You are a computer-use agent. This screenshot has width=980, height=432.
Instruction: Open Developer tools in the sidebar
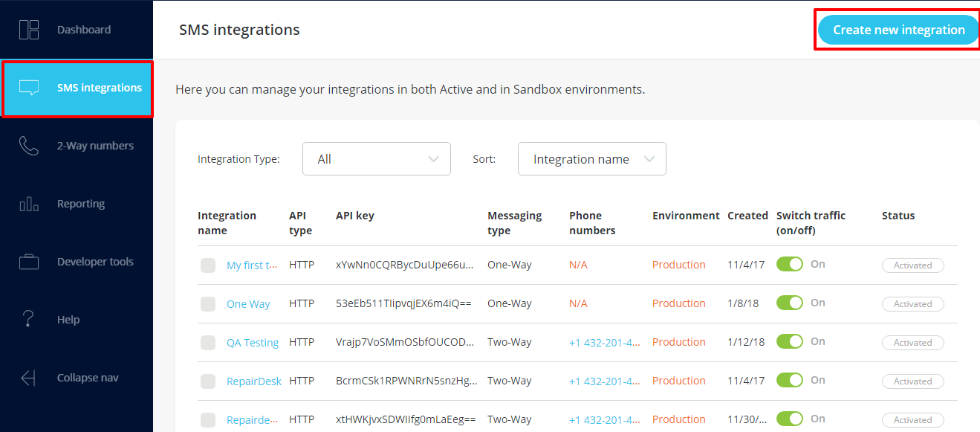click(77, 262)
